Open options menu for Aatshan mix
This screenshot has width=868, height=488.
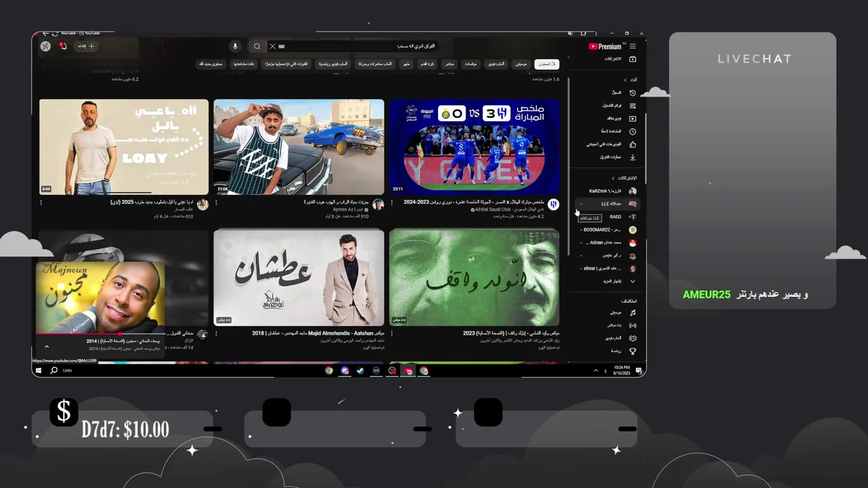[216, 333]
